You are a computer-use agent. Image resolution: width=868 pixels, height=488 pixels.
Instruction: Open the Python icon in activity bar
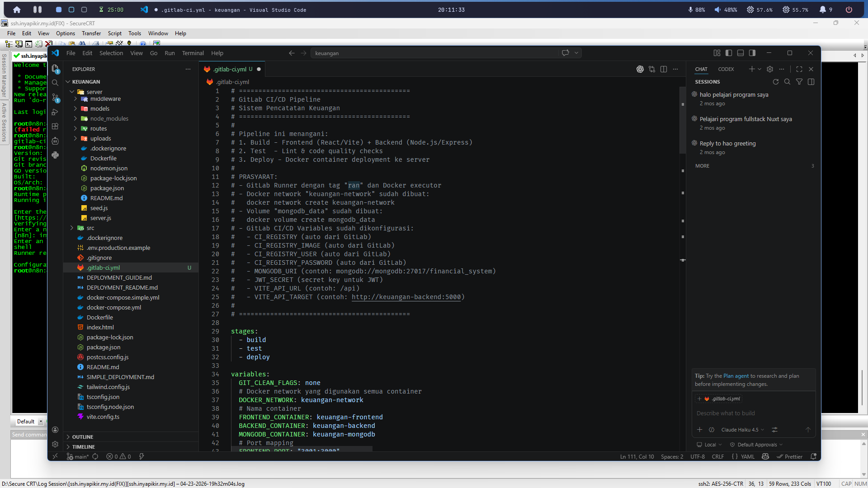click(55, 155)
